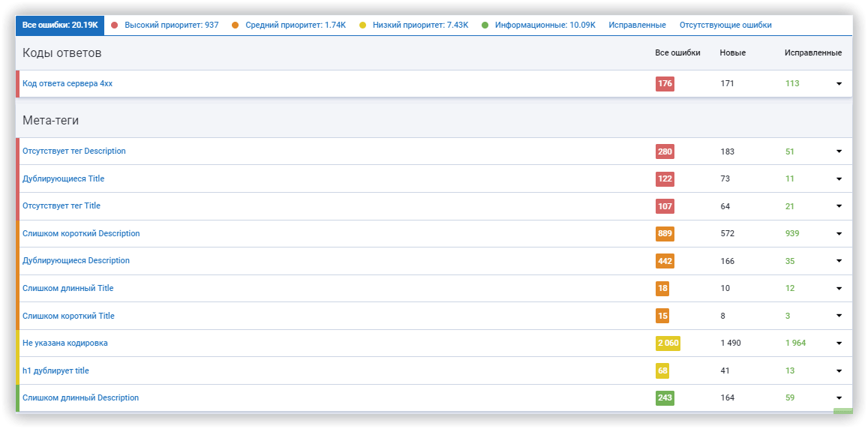868x429 pixels.
Task: Open the 'Отсутствует тег Title' link
Action: tap(62, 205)
